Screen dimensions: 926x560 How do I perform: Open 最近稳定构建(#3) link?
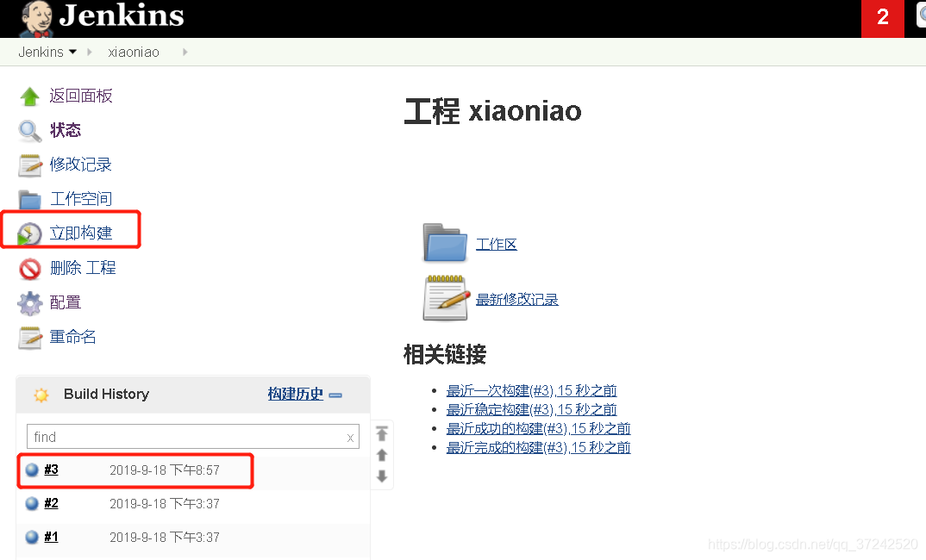pyautogui.click(x=531, y=409)
